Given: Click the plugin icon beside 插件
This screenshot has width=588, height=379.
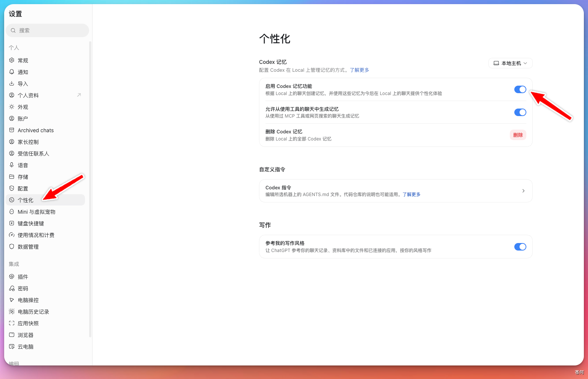Looking at the screenshot, I should click(12, 276).
